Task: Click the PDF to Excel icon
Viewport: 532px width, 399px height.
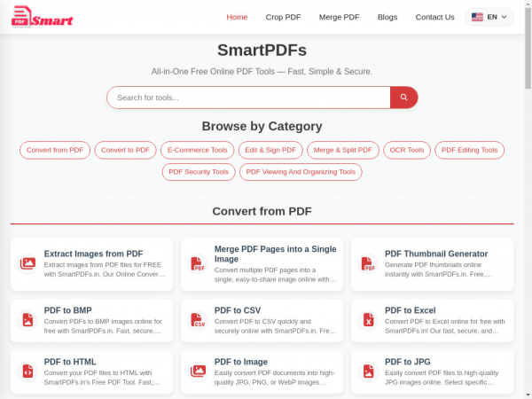Action: click(369, 320)
